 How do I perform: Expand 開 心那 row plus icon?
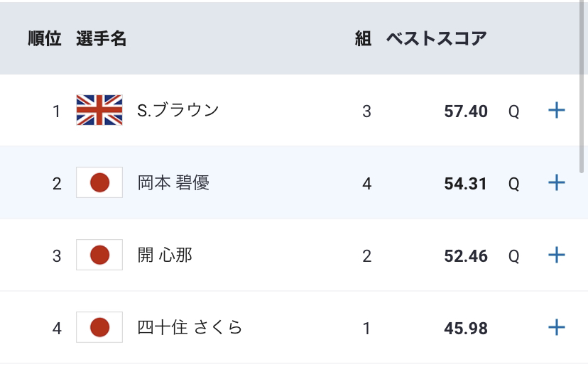pyautogui.click(x=557, y=255)
